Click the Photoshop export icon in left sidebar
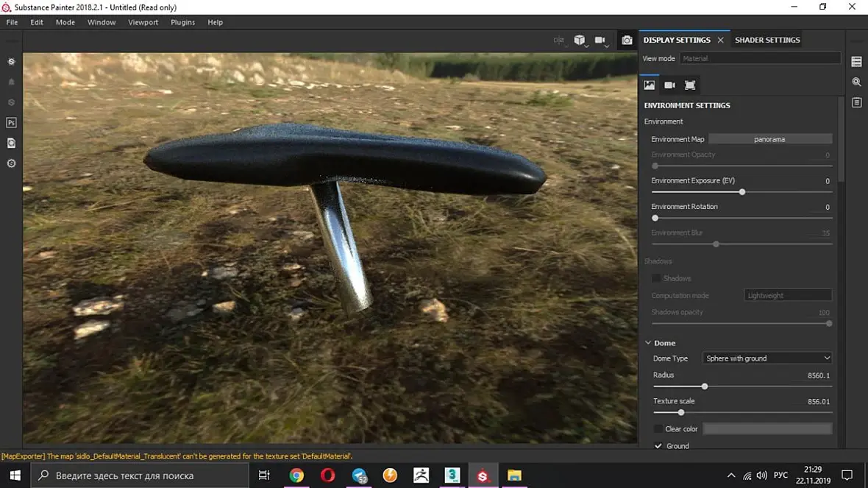This screenshot has height=488, width=868. click(x=11, y=123)
